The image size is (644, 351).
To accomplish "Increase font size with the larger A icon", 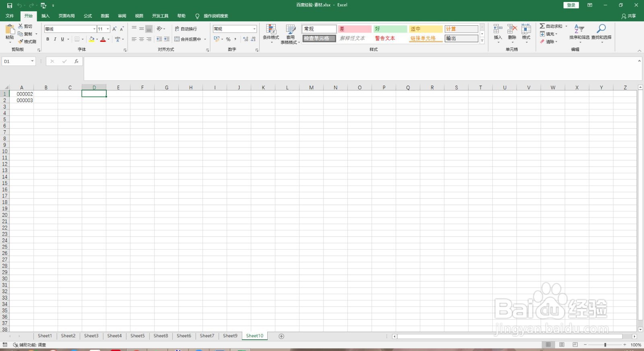I will pos(114,29).
